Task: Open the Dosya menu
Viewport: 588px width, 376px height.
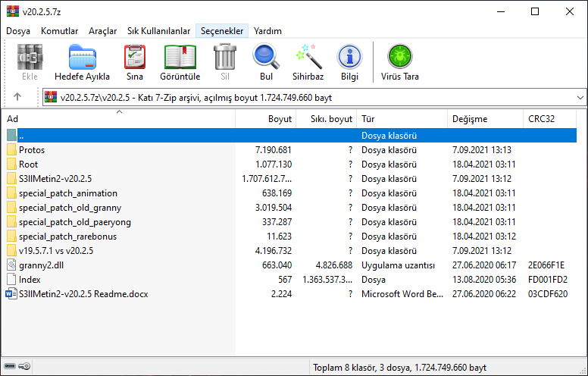Action: click(18, 31)
